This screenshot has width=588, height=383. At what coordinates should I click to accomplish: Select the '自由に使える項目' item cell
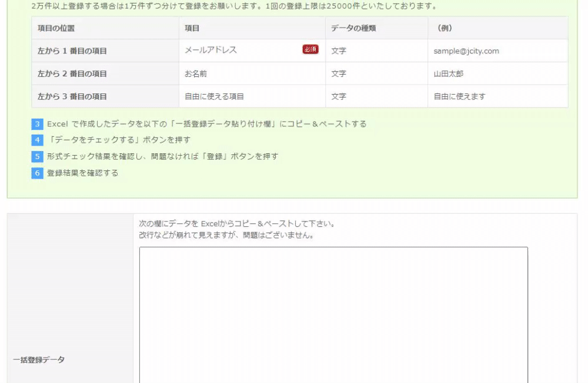252,96
